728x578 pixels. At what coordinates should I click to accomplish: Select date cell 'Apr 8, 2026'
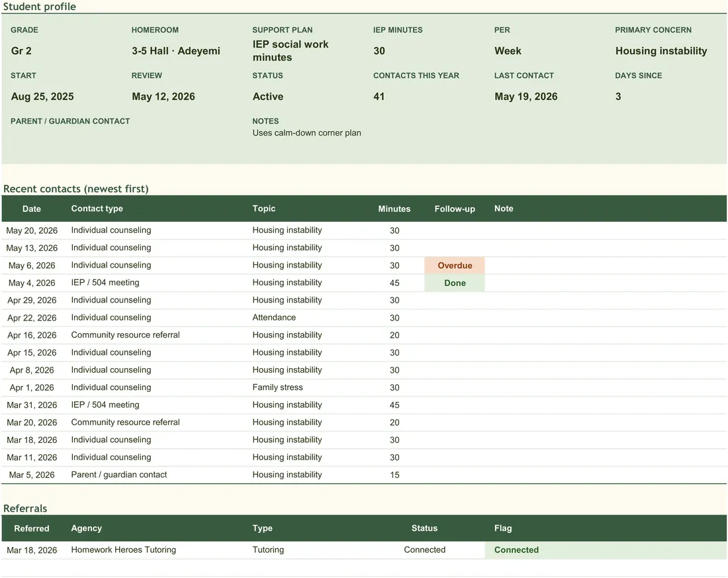point(32,370)
